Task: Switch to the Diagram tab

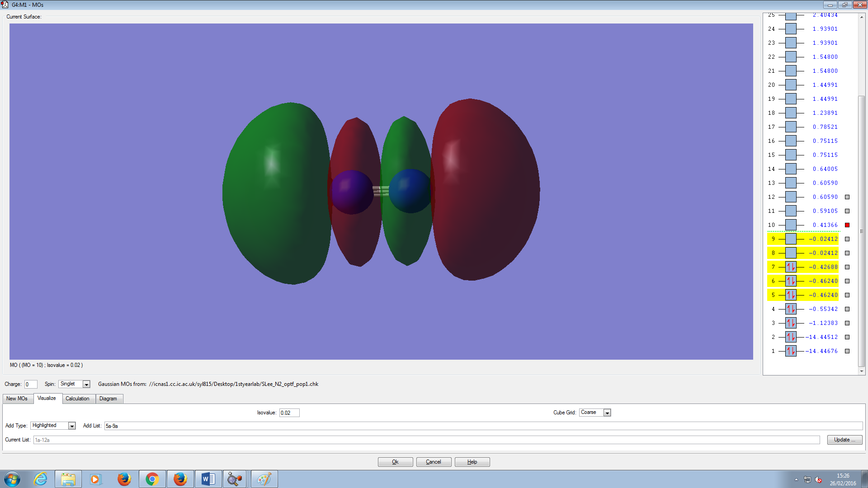Action: [x=108, y=399]
